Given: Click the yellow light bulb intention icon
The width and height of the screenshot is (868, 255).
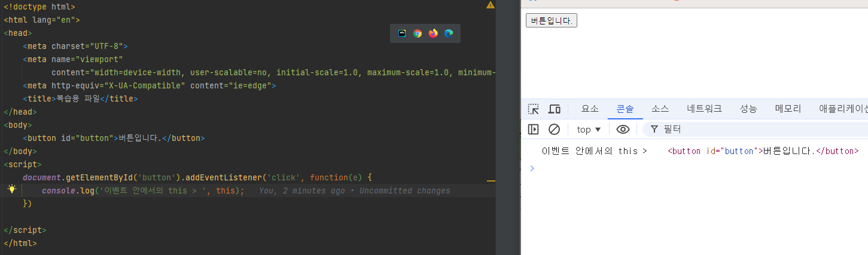Looking at the screenshot, I should 11,189.
